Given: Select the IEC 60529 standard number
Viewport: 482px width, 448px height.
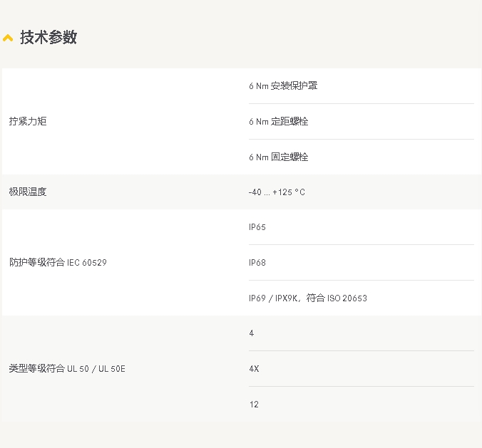Looking at the screenshot, I should (x=87, y=263).
